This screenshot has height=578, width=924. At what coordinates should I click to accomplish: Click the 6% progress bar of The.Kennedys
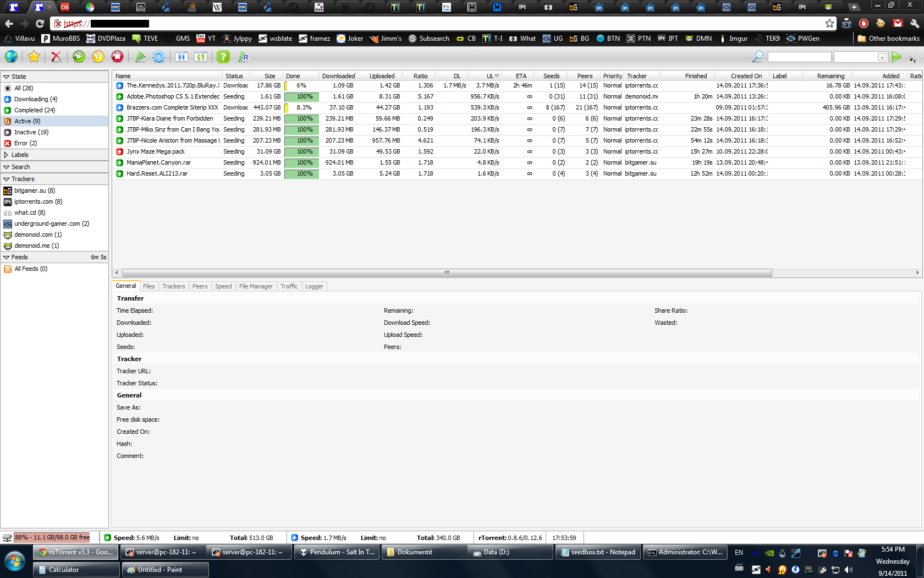301,85
